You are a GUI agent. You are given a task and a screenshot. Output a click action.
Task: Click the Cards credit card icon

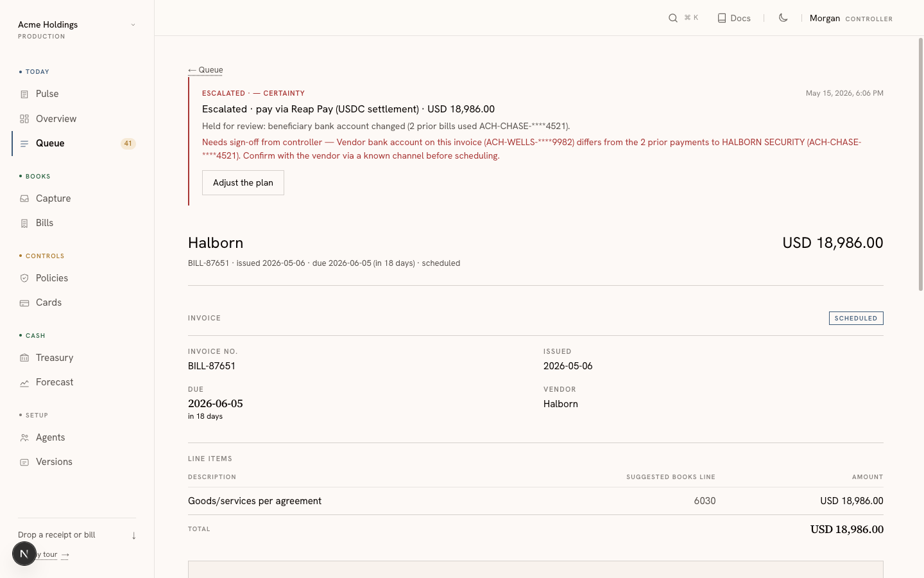click(x=24, y=303)
